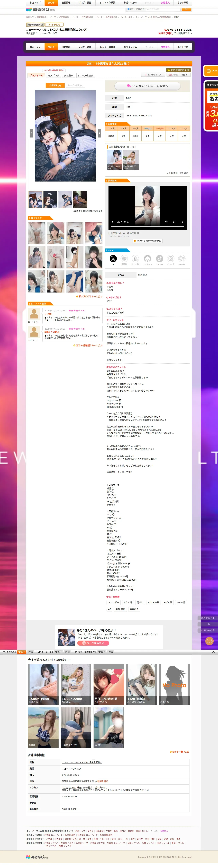Click the orange search button in header

(186, 9)
